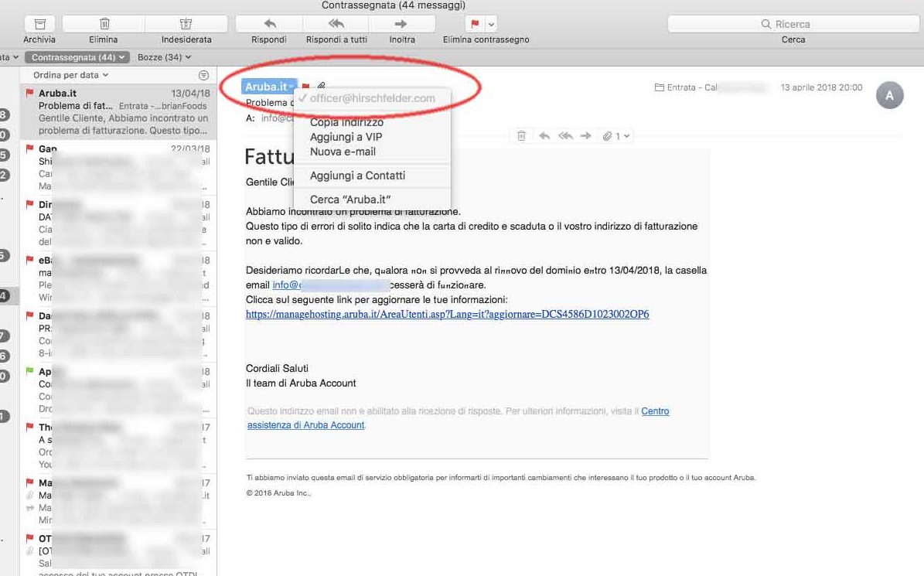Select the Aruba.it message in list
The width and height of the screenshot is (924, 576).
point(118,111)
